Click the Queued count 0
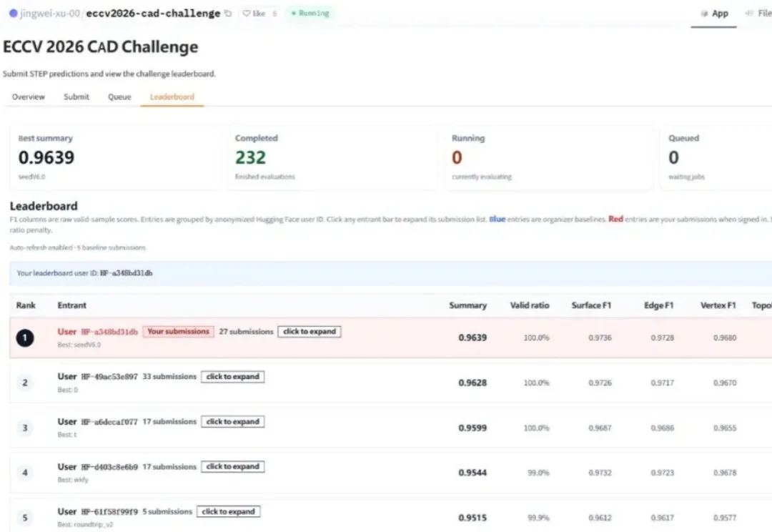Screen dimensions: 772x532 tap(673, 157)
